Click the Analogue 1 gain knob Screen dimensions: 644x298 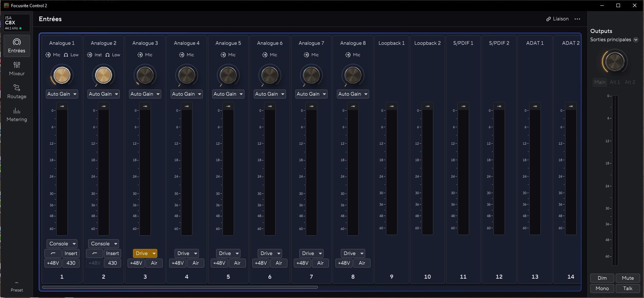point(62,75)
